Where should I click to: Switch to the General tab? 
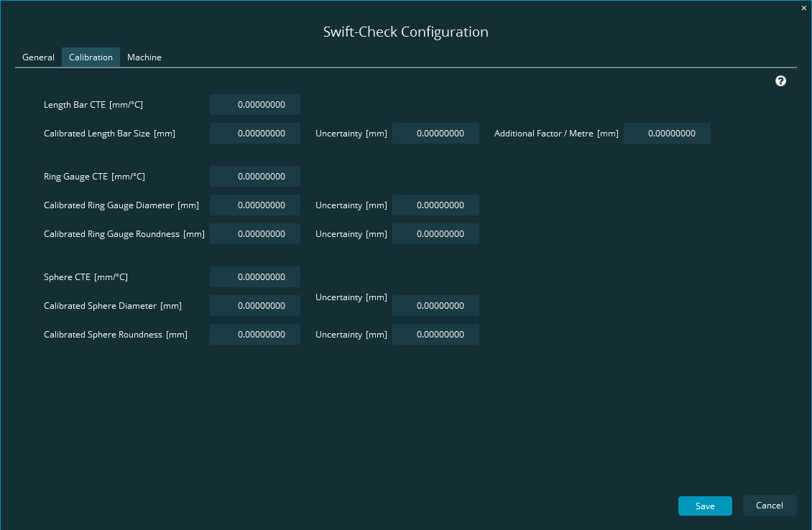(38, 57)
